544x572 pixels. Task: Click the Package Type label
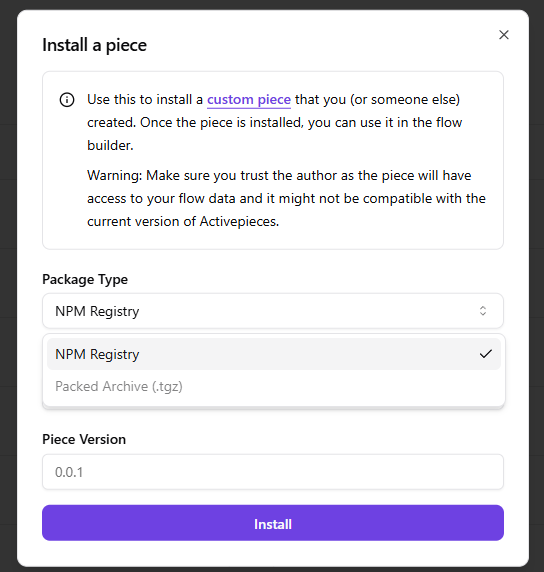coord(85,279)
